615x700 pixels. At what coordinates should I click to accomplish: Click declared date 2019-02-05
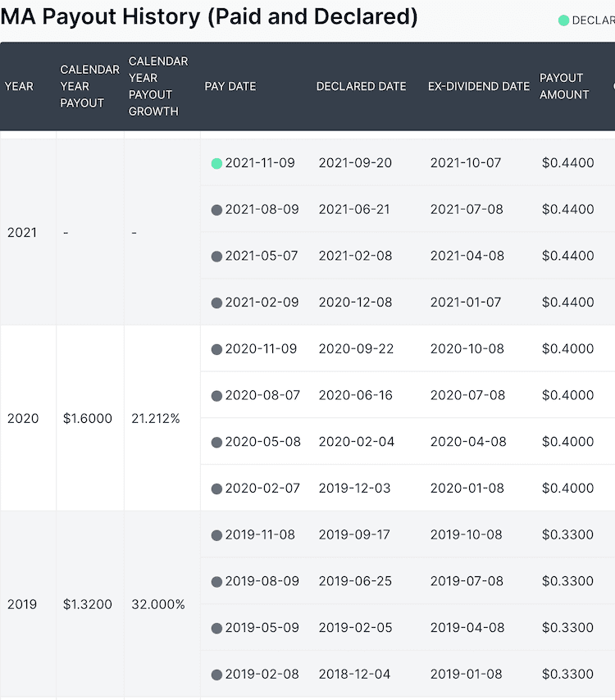pyautogui.click(x=356, y=628)
